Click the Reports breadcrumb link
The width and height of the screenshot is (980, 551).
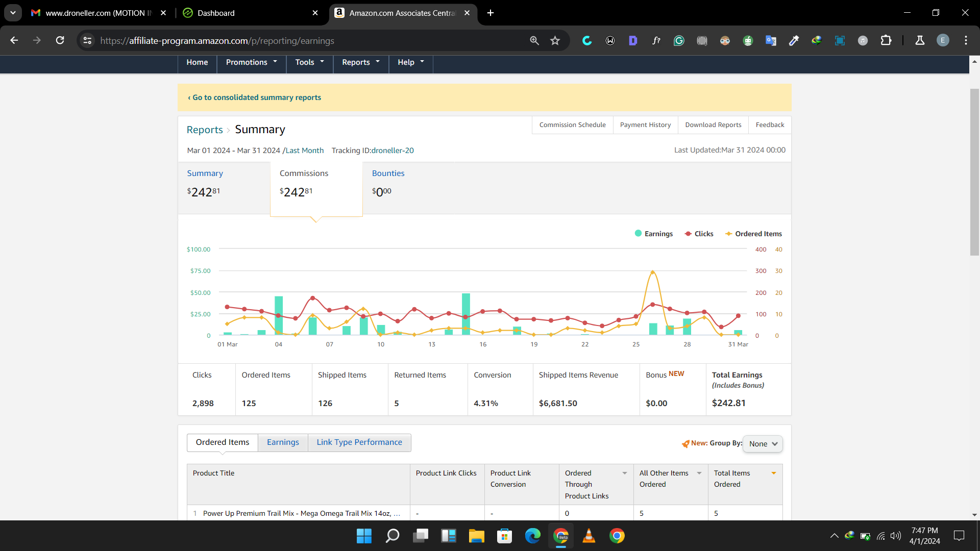pos(205,130)
